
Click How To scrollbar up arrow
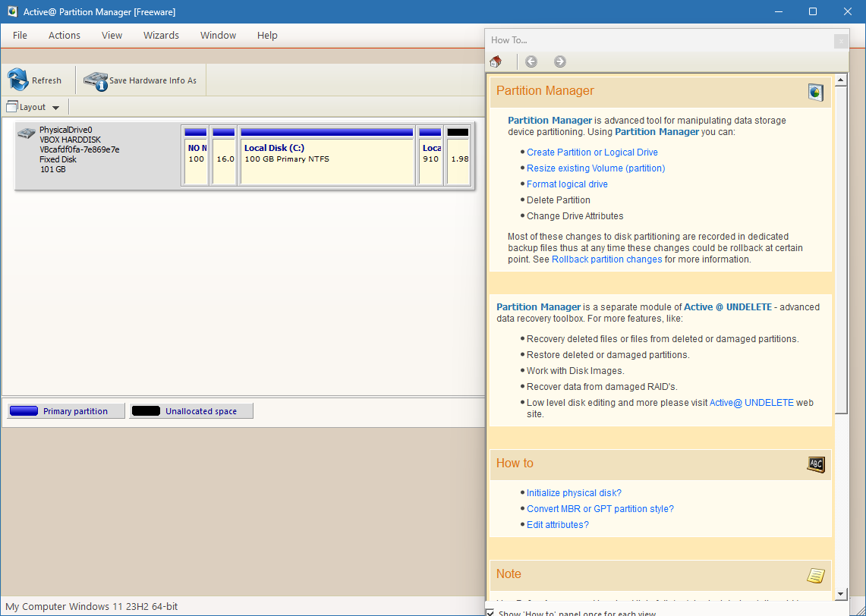[841, 80]
